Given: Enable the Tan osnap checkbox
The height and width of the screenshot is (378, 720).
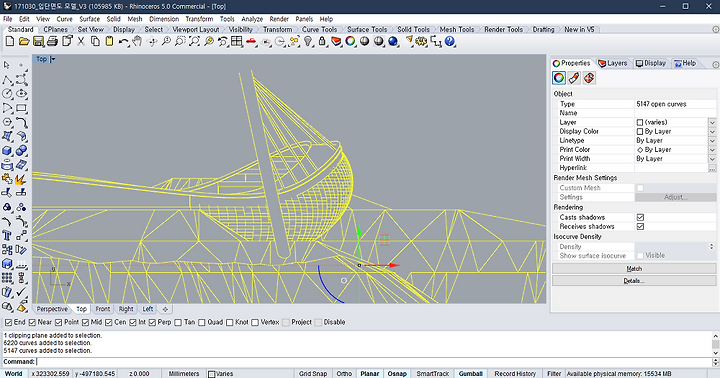Looking at the screenshot, I should coord(179,322).
